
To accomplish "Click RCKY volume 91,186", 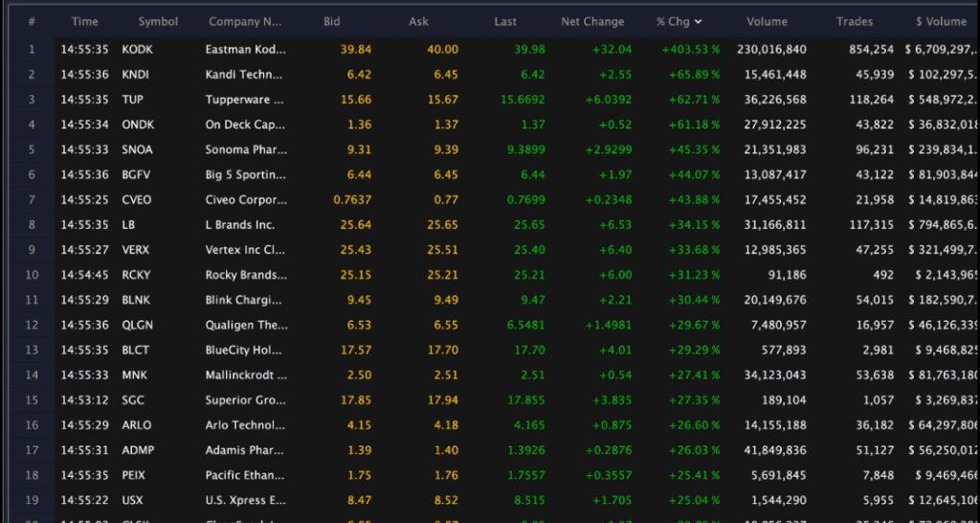I will [x=787, y=275].
